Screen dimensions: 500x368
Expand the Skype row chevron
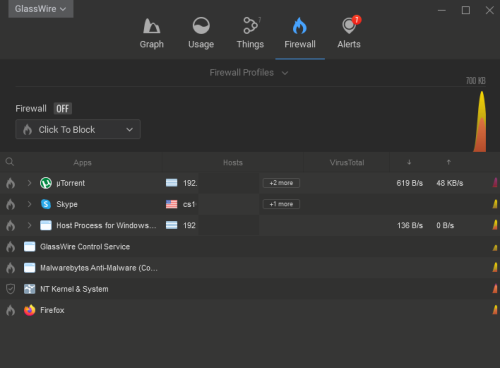click(x=29, y=204)
